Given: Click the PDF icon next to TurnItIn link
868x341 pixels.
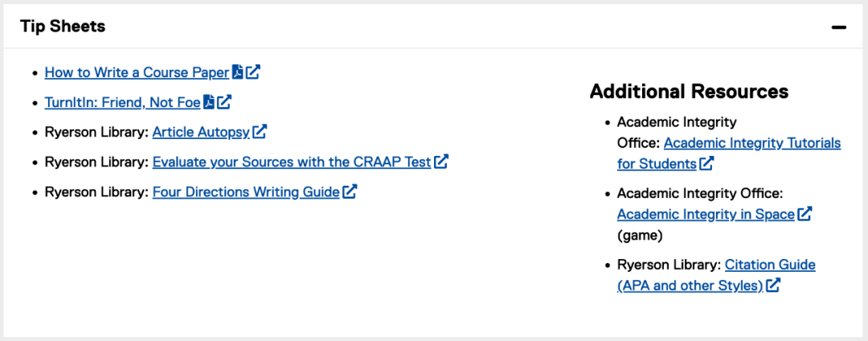Looking at the screenshot, I should click(209, 102).
